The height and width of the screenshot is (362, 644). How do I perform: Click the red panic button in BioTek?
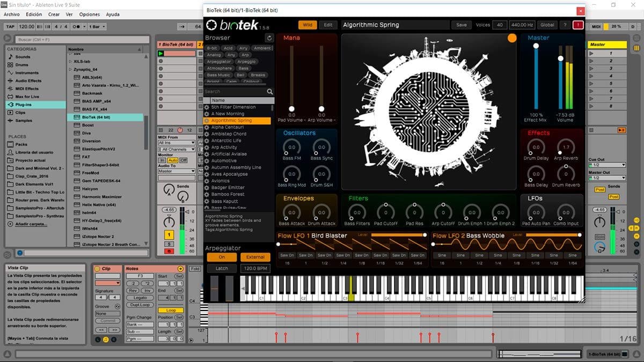[578, 25]
